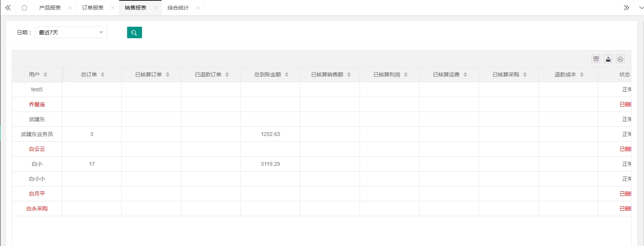Go to home tab icon

click(24, 8)
